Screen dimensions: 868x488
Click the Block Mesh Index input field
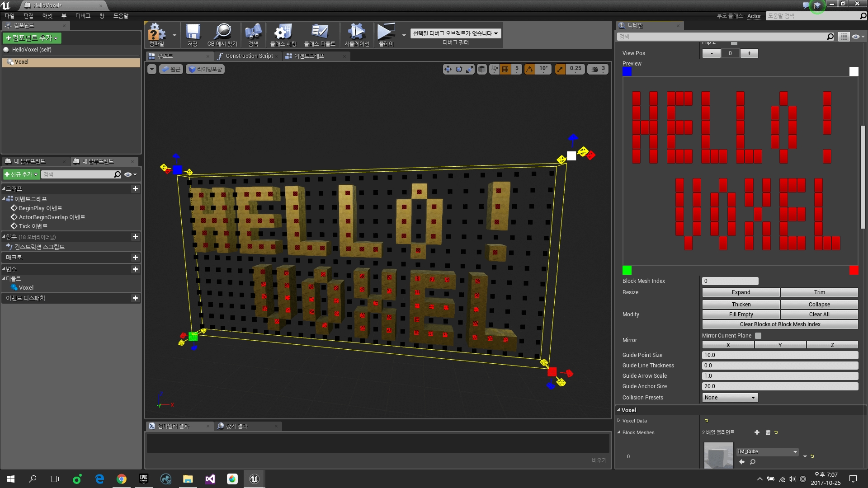click(730, 281)
